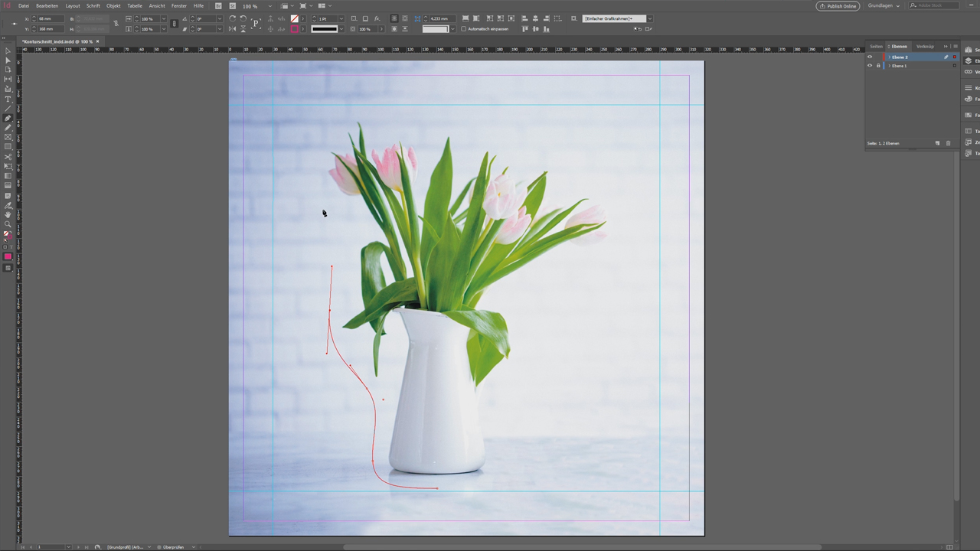Toggle constrain proportions chain for scaling

(174, 24)
